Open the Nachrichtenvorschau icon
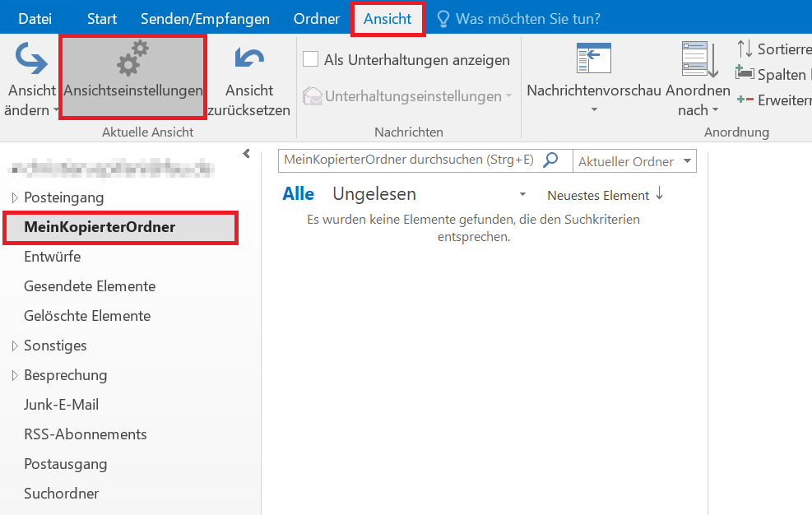Viewport: 812px width, 515px height. 593,59
